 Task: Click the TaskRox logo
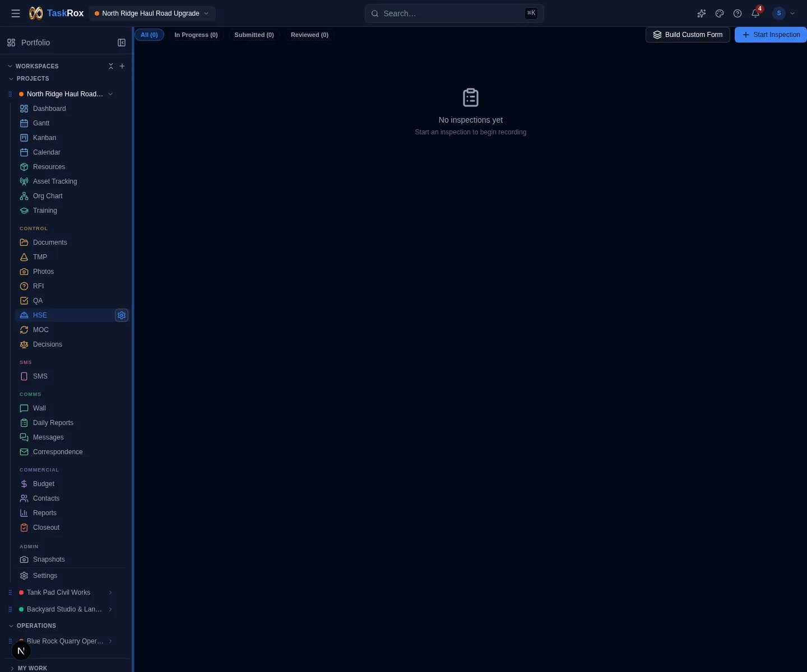pyautogui.click(x=56, y=13)
